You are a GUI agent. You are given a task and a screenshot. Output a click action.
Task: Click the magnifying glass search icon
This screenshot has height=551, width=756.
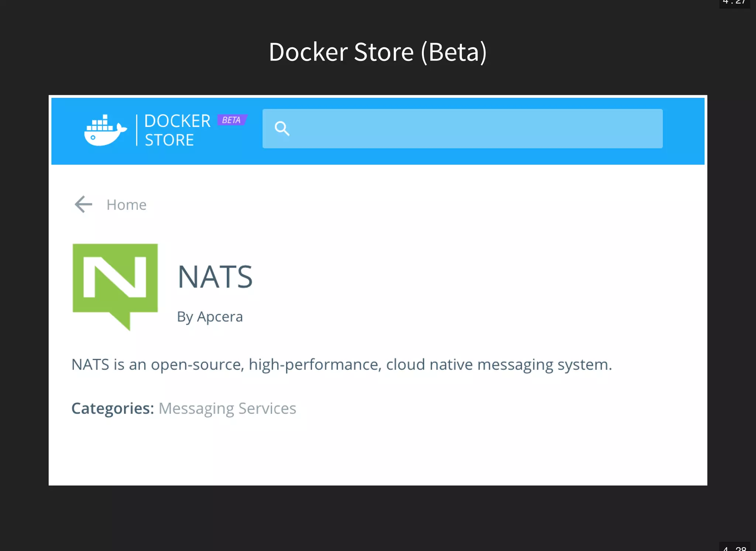pyautogui.click(x=282, y=129)
